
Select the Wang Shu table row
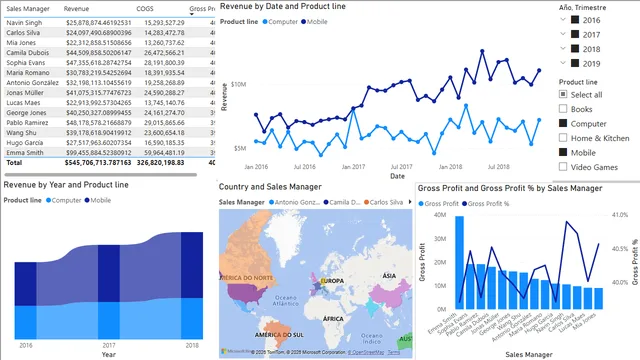pos(109,132)
